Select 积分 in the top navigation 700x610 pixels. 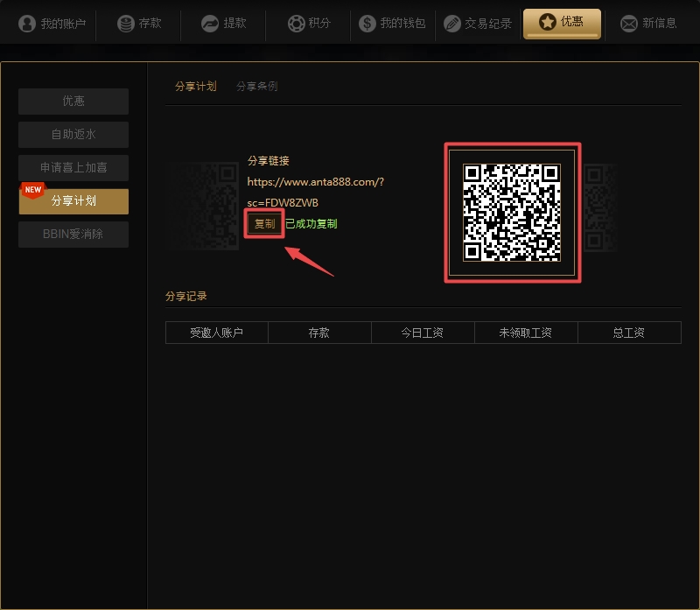[309, 24]
